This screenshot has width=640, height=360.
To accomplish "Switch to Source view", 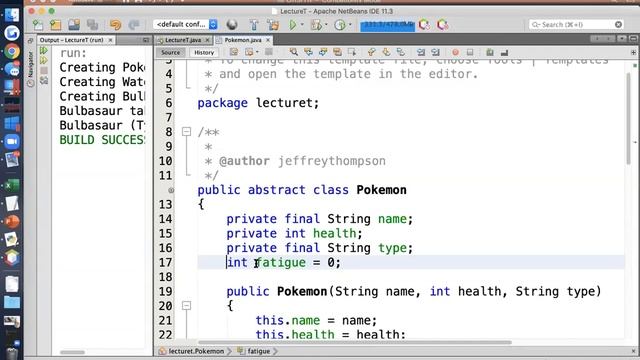I will pos(170,52).
